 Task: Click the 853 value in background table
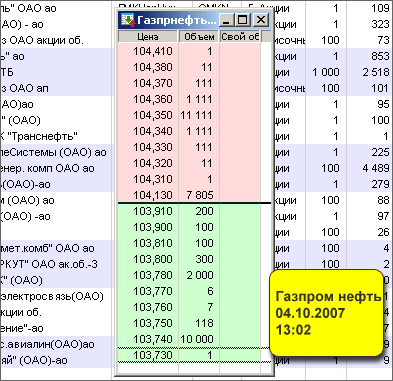pos(380,56)
